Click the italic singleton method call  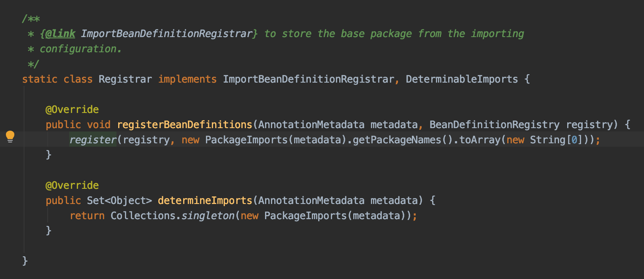(x=208, y=216)
